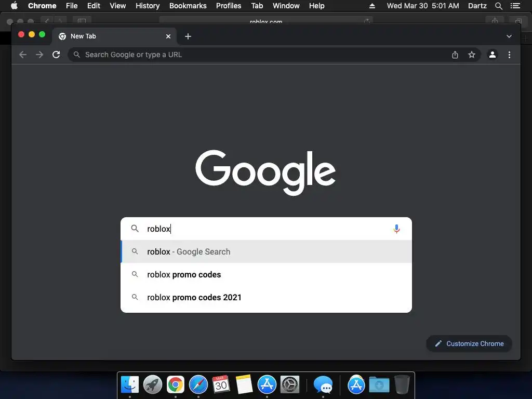Open Chrome from the Dock
Screen dimensions: 532x399
pos(176,384)
